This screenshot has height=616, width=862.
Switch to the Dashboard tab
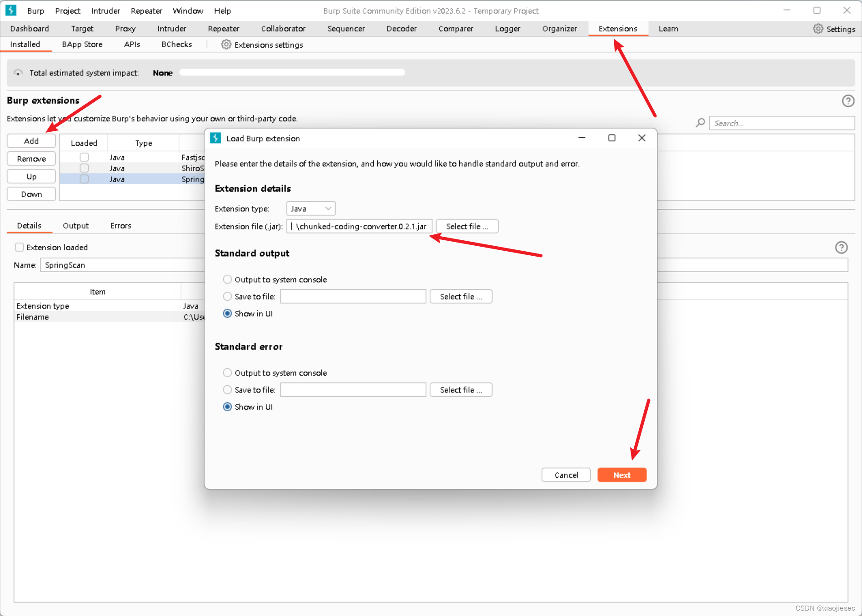tap(30, 29)
